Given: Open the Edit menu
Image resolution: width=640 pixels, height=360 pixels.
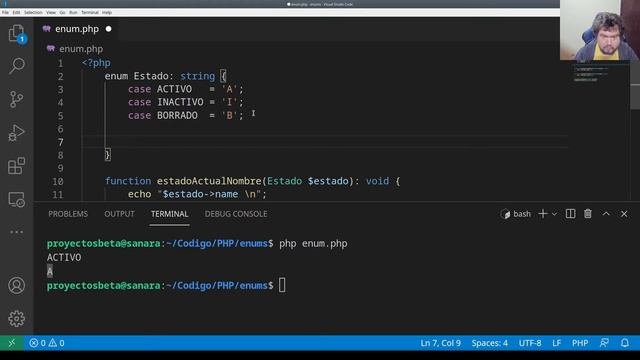Looking at the screenshot, I should 16,13.
